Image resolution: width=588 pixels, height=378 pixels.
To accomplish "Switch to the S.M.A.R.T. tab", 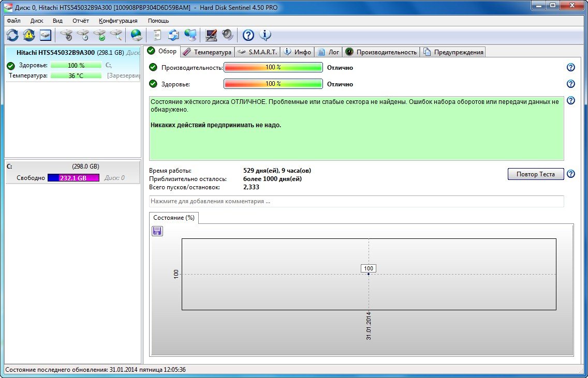I will pyautogui.click(x=258, y=52).
